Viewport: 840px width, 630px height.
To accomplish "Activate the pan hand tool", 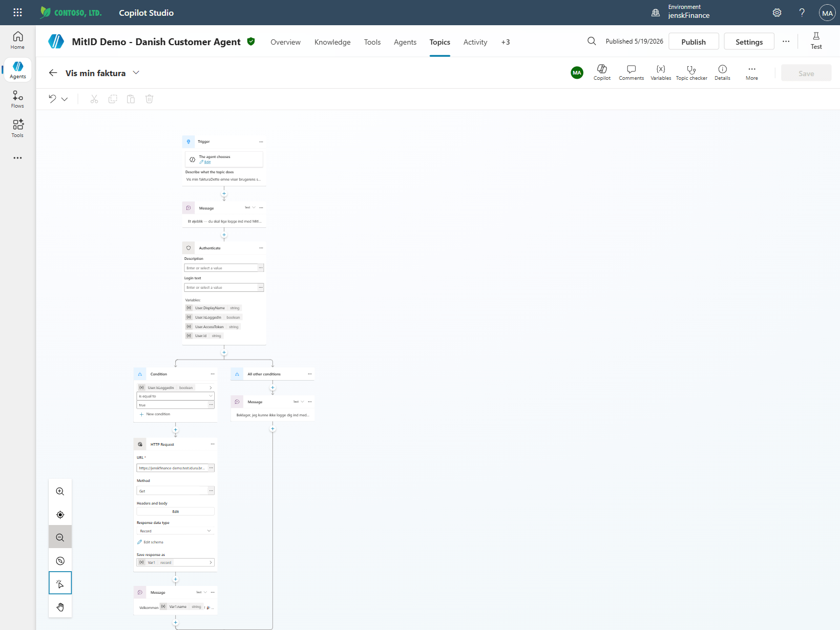I will (60, 606).
